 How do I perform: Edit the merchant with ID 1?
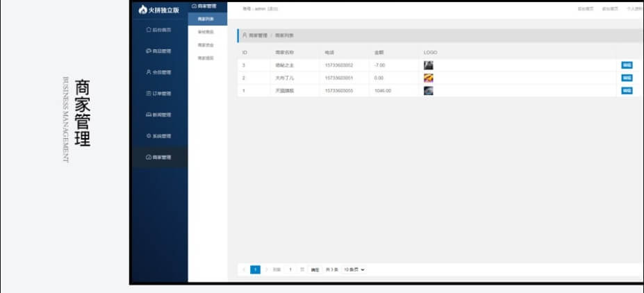pyautogui.click(x=627, y=91)
